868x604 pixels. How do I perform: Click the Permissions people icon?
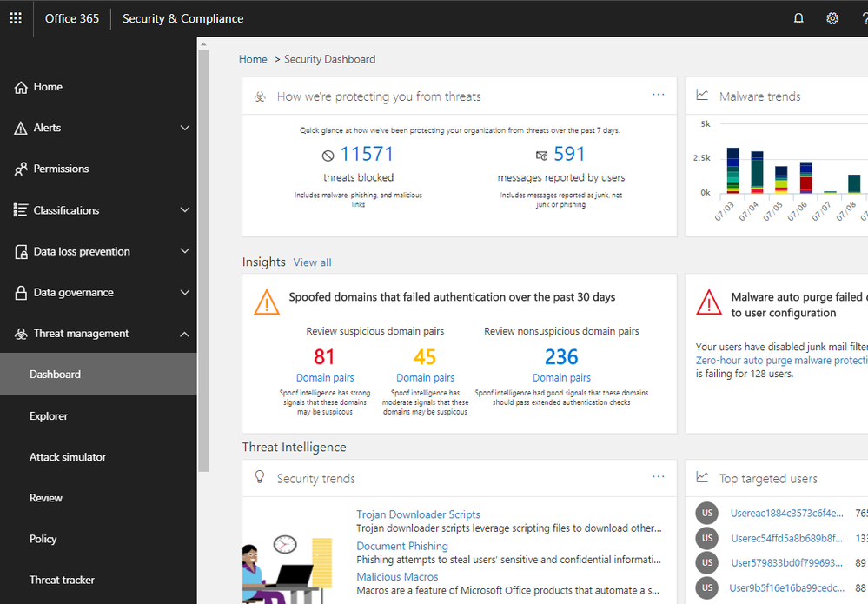point(21,169)
